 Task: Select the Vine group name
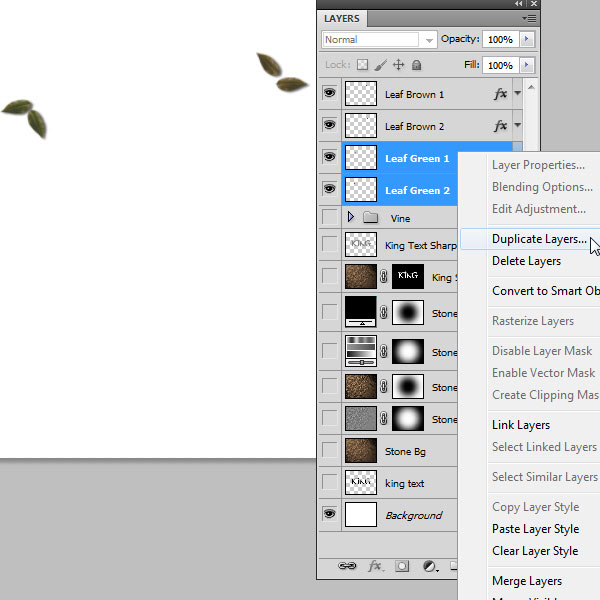(400, 218)
